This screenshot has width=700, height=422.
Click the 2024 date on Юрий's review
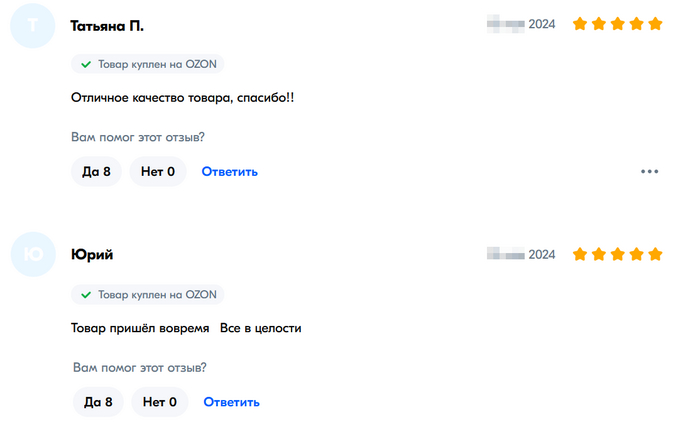tap(540, 255)
